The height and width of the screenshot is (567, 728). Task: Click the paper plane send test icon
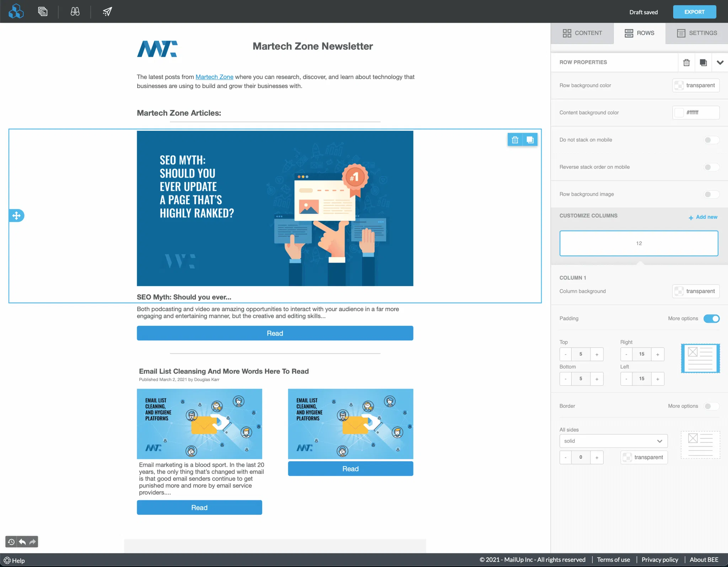pyautogui.click(x=107, y=12)
